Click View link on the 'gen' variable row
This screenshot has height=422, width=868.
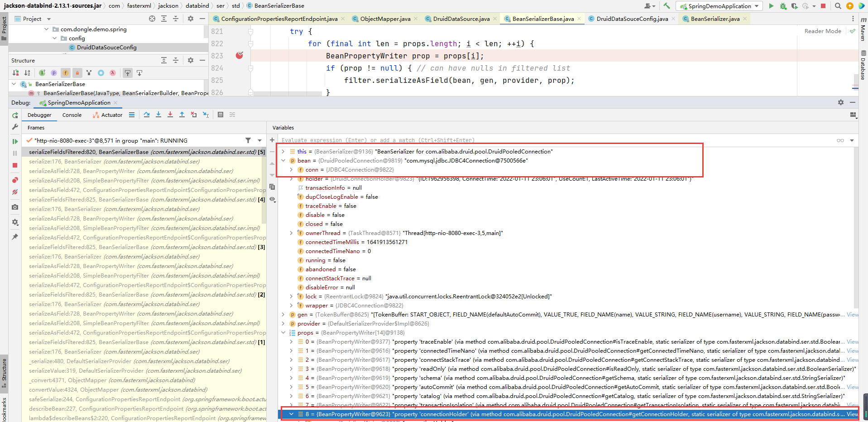pyautogui.click(x=852, y=314)
